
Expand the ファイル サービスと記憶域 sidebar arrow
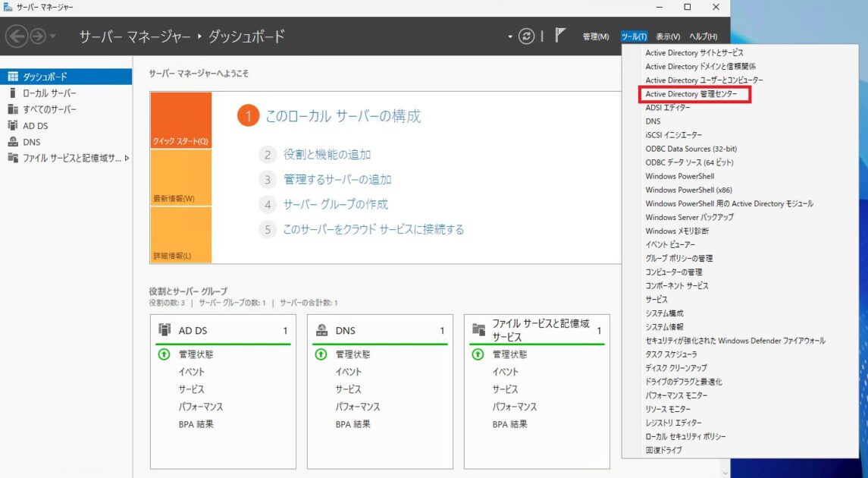click(127, 158)
